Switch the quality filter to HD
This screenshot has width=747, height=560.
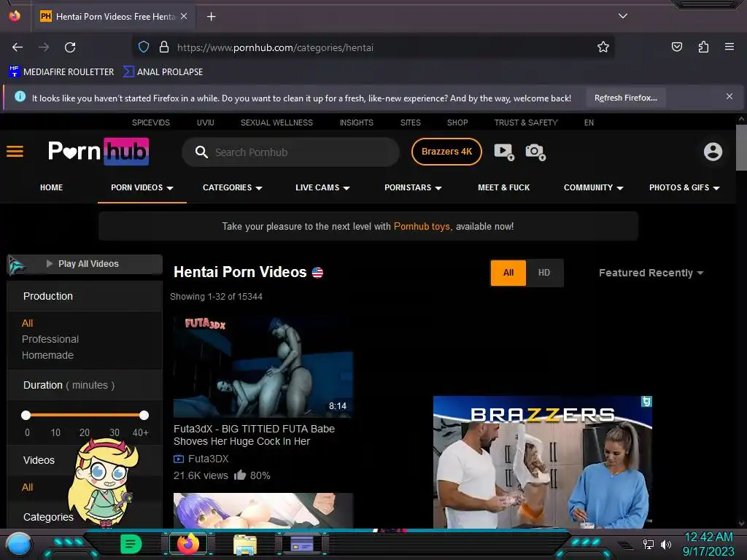pyautogui.click(x=544, y=273)
